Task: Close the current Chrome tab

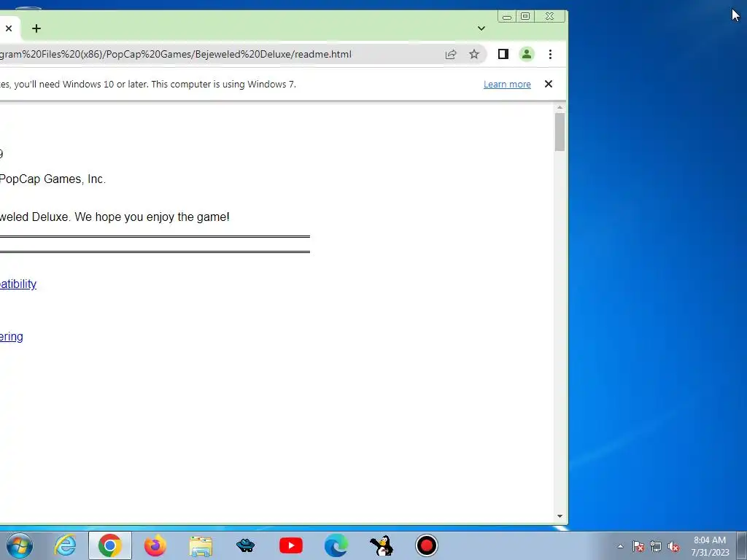Action: tap(9, 28)
